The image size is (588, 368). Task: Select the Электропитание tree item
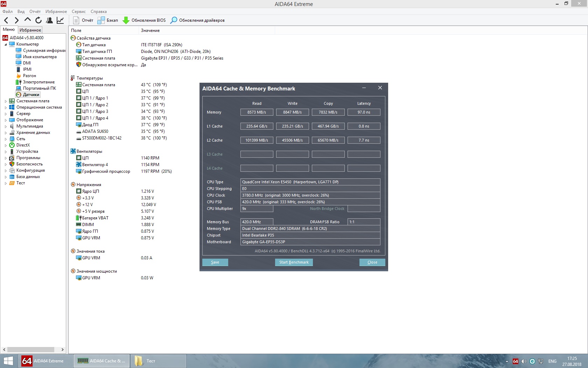pos(39,82)
